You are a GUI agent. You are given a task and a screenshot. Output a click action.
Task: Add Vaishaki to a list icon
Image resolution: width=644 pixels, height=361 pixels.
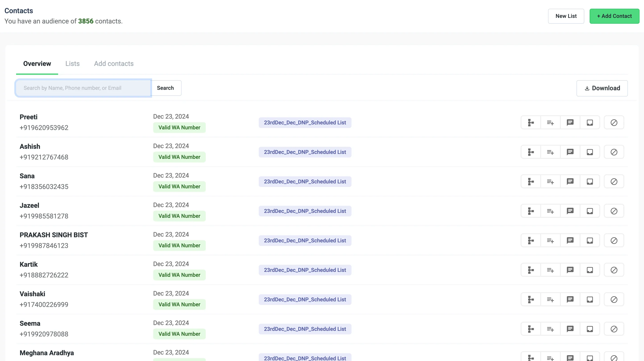tap(550, 300)
